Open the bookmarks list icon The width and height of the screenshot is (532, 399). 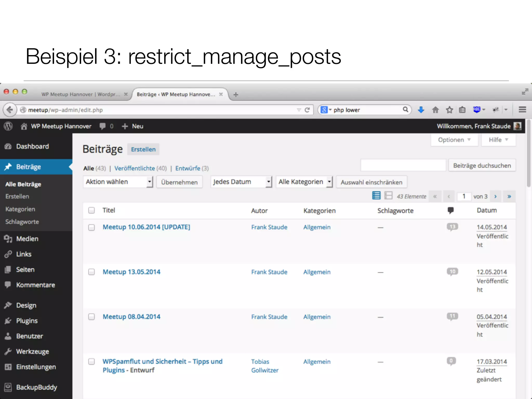pos(462,110)
